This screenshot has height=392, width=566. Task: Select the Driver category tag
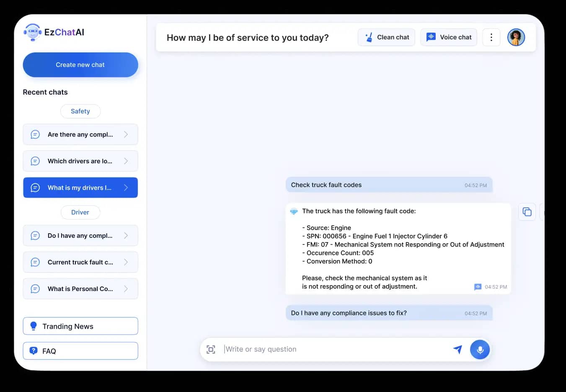click(x=80, y=212)
